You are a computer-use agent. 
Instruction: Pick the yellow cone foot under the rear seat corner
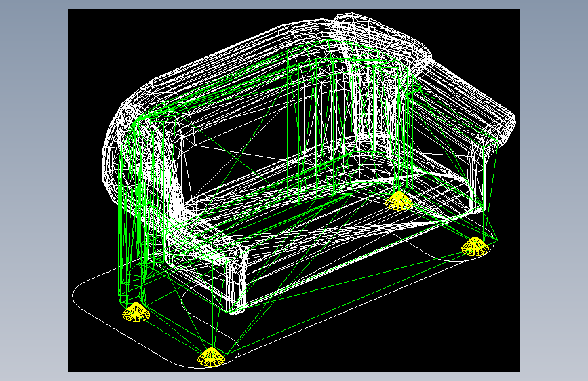[x=399, y=201]
